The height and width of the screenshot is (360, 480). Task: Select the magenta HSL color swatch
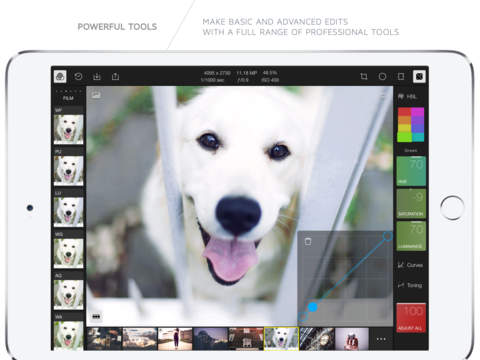(x=418, y=112)
